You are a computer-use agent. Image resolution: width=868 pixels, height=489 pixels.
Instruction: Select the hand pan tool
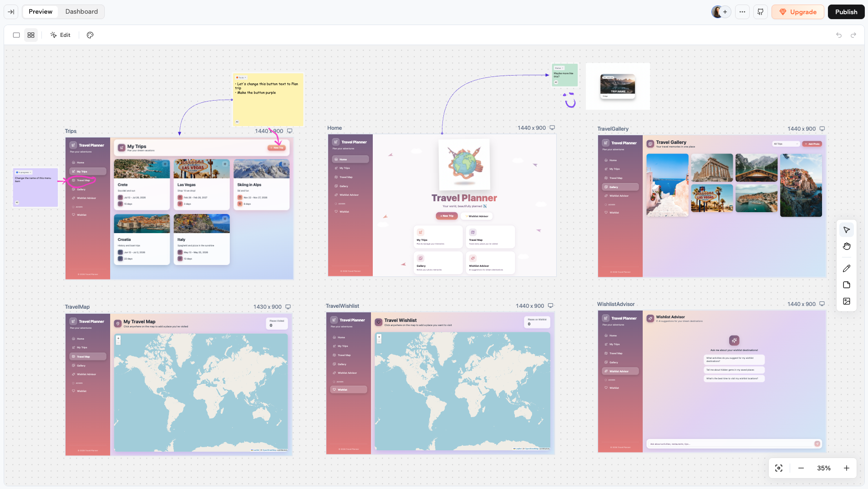tap(847, 246)
